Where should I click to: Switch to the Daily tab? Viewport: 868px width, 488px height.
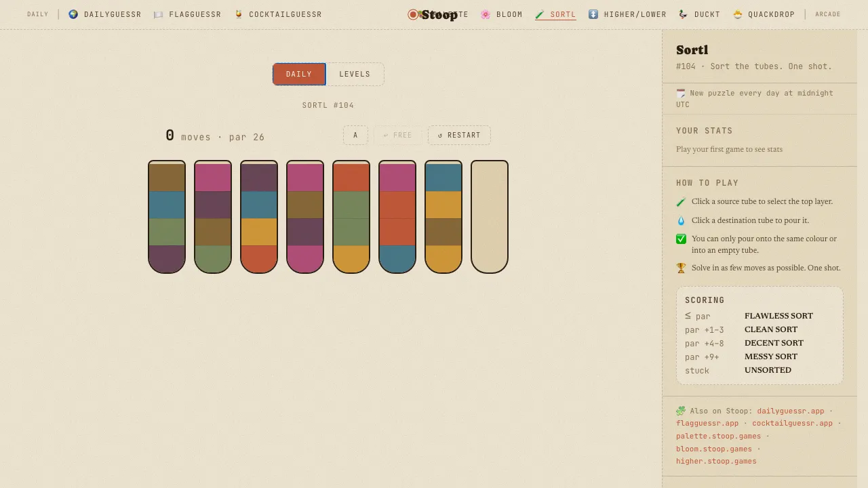coord(299,75)
